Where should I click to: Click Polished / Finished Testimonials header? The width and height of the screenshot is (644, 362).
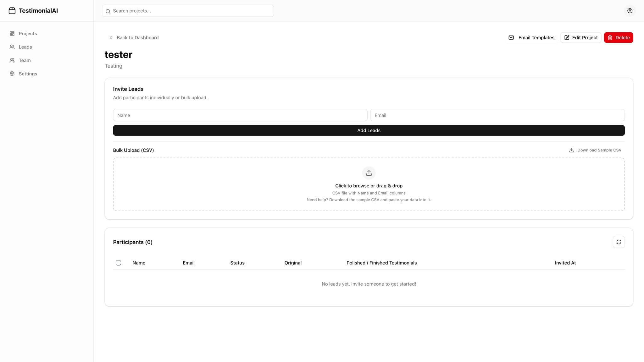click(x=382, y=263)
